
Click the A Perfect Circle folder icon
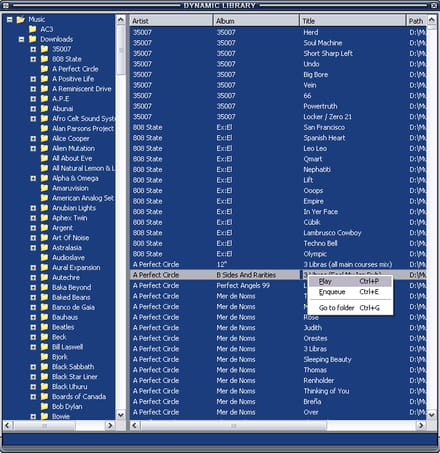pos(44,69)
